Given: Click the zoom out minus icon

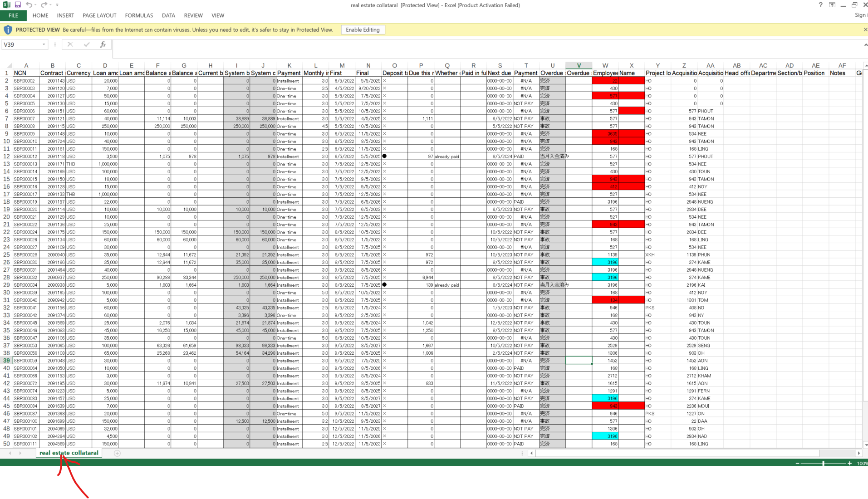Looking at the screenshot, I should click(797, 463).
